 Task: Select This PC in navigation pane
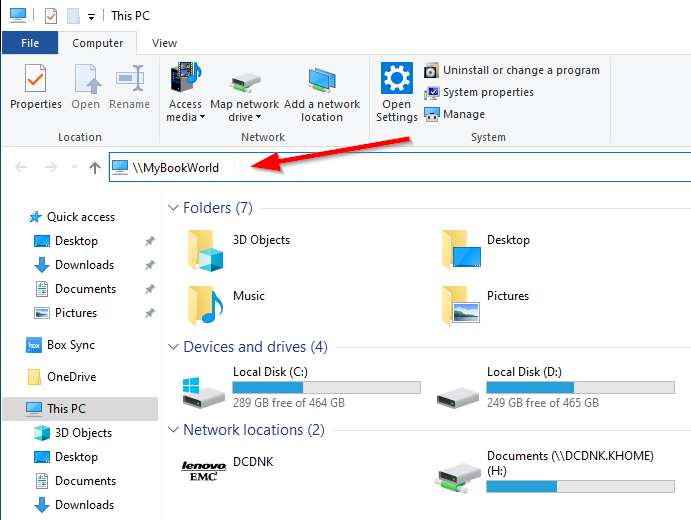click(80, 409)
